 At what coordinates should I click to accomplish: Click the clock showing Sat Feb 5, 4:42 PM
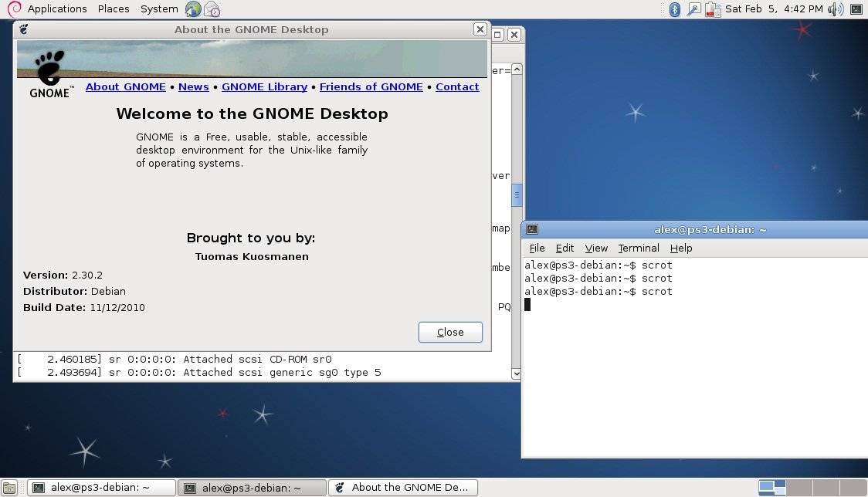(x=774, y=8)
